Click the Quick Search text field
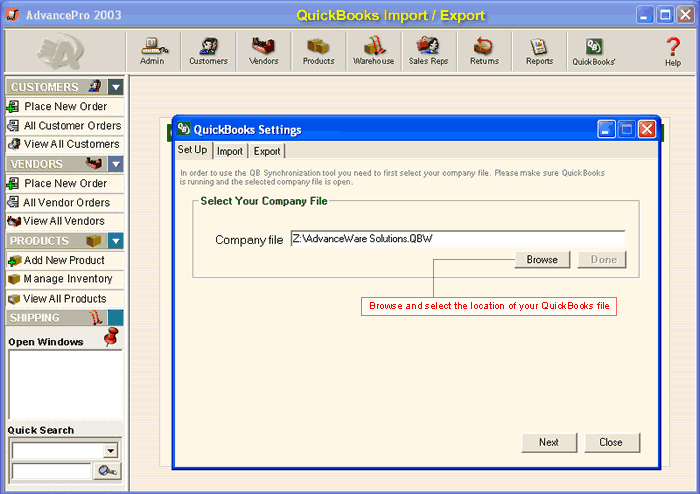This screenshot has width=700, height=494. [51, 471]
